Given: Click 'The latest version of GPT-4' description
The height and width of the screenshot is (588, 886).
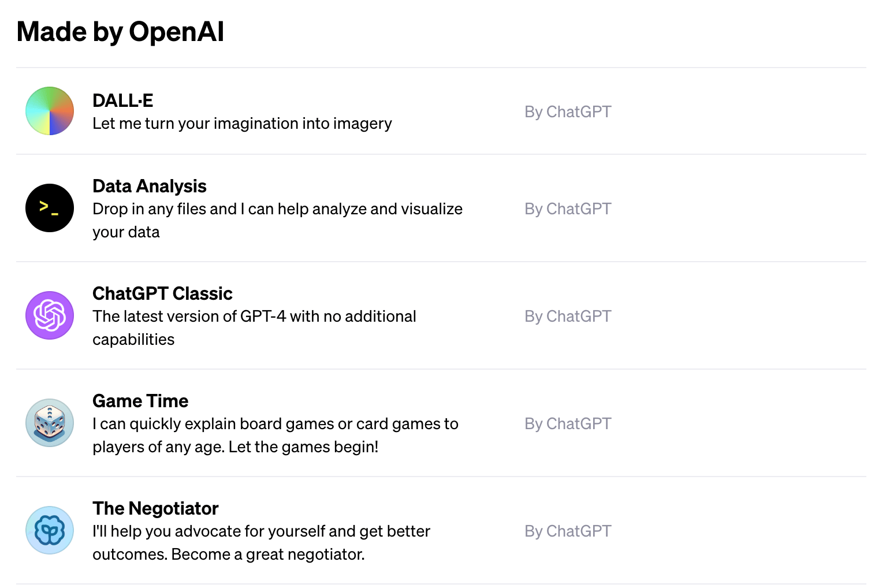Looking at the screenshot, I should 254,328.
